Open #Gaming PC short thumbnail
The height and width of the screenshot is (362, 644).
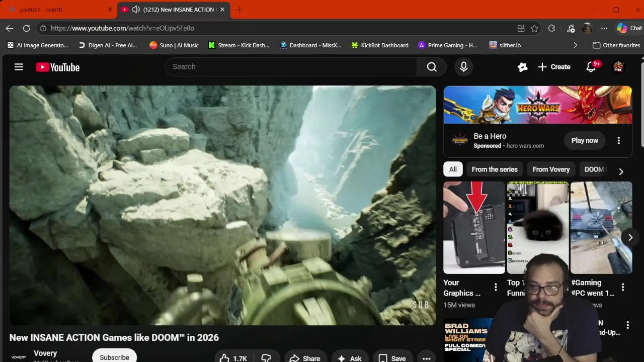pyautogui.click(x=601, y=228)
